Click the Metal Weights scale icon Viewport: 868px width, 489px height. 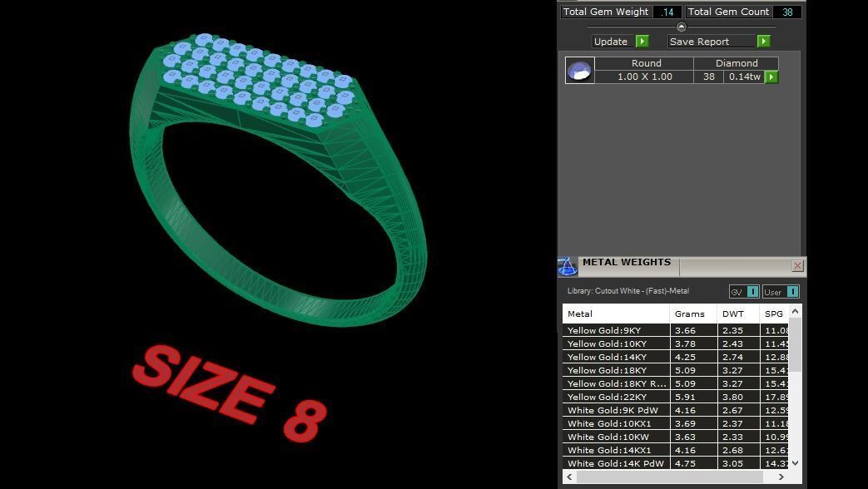click(568, 267)
